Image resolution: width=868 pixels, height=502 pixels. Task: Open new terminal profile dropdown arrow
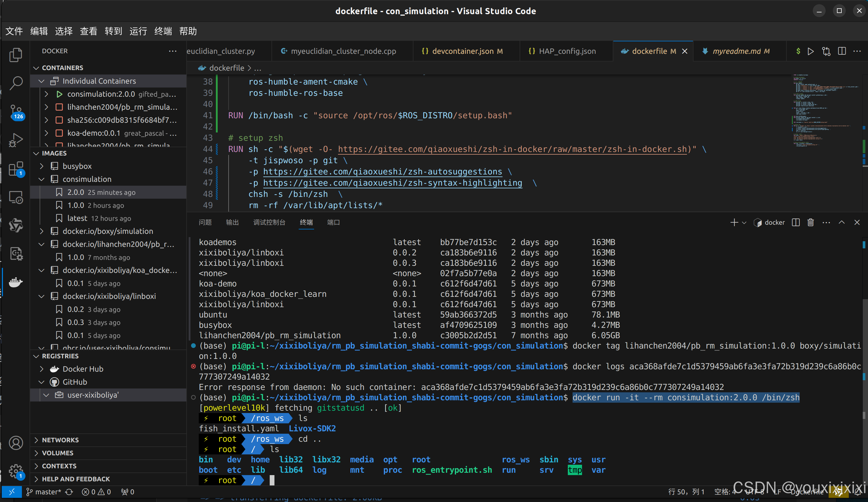(x=744, y=223)
